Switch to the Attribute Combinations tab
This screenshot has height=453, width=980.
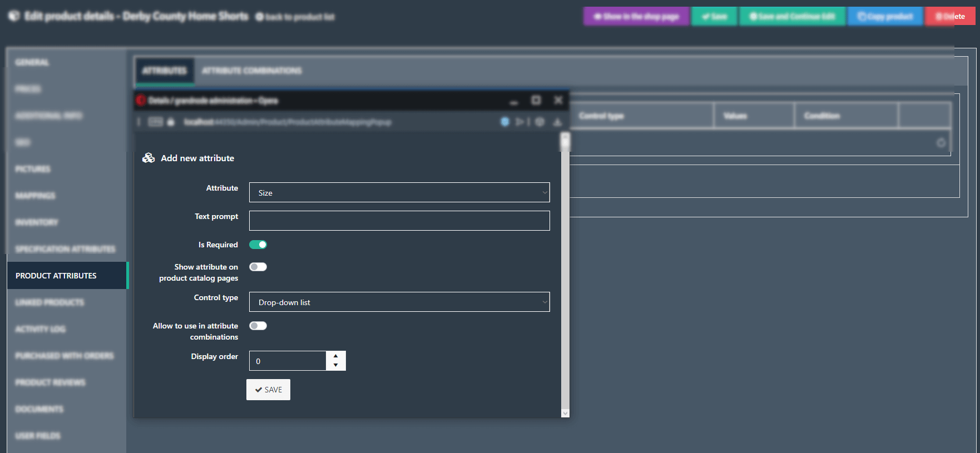[x=252, y=71]
